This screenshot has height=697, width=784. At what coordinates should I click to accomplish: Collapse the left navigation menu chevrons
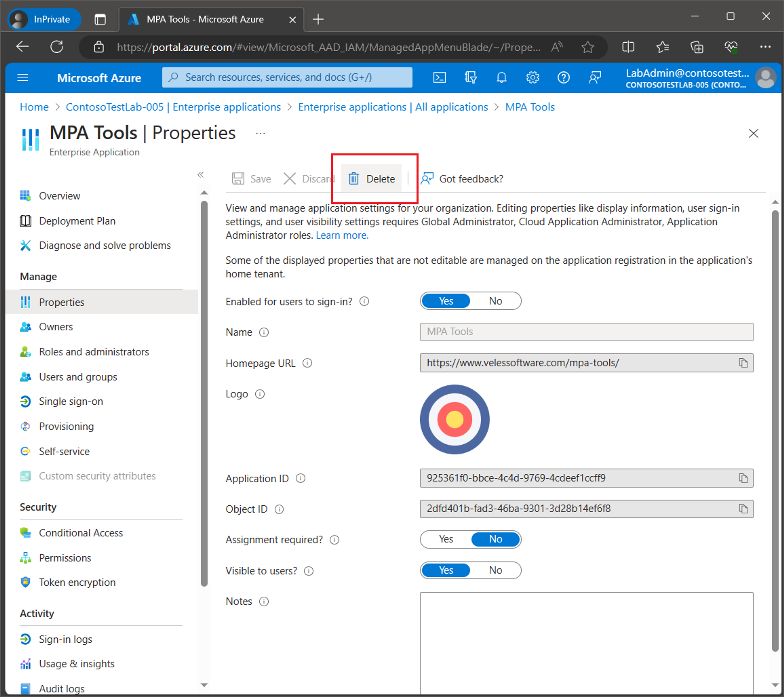coord(200,175)
